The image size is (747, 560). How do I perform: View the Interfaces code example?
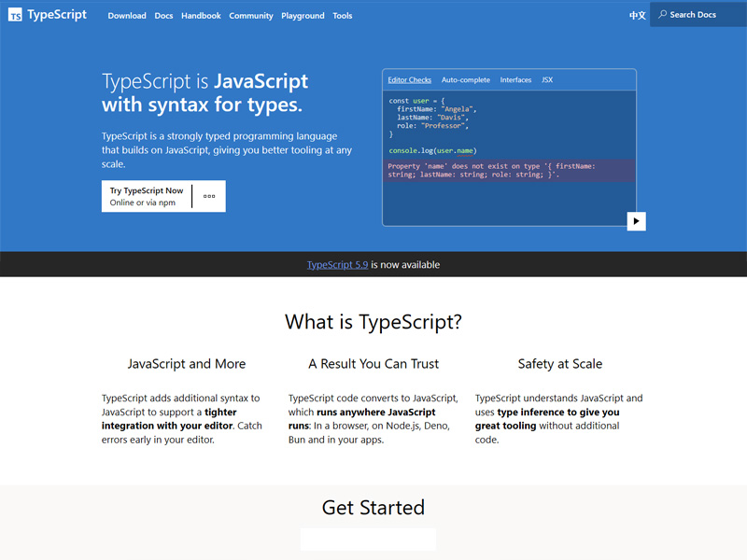point(515,79)
